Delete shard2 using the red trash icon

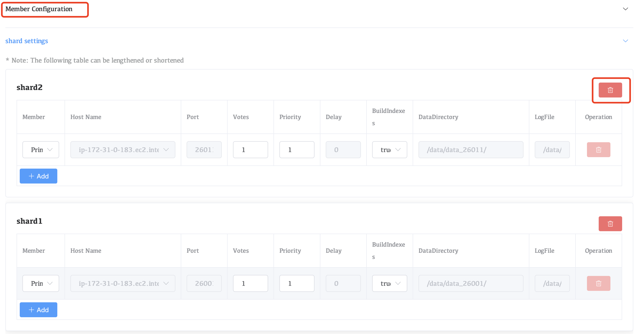click(610, 90)
